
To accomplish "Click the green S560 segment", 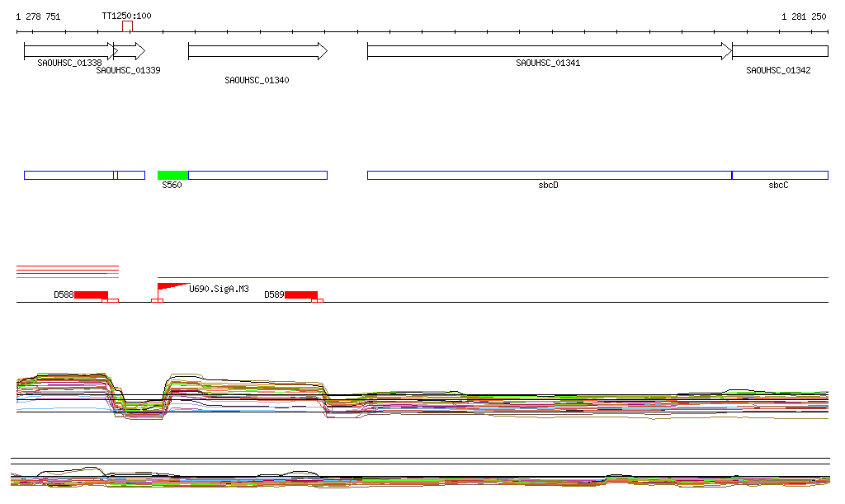I will pos(172,175).
